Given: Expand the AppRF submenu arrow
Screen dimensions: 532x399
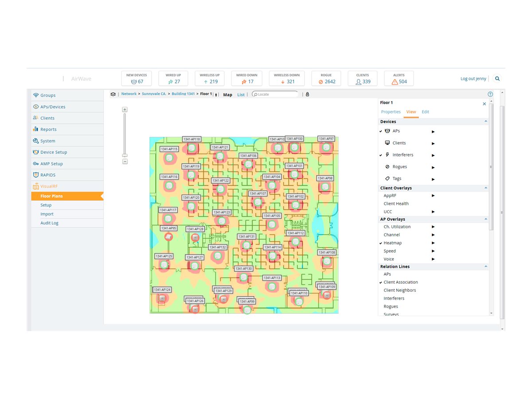Looking at the screenshot, I should (433, 196).
